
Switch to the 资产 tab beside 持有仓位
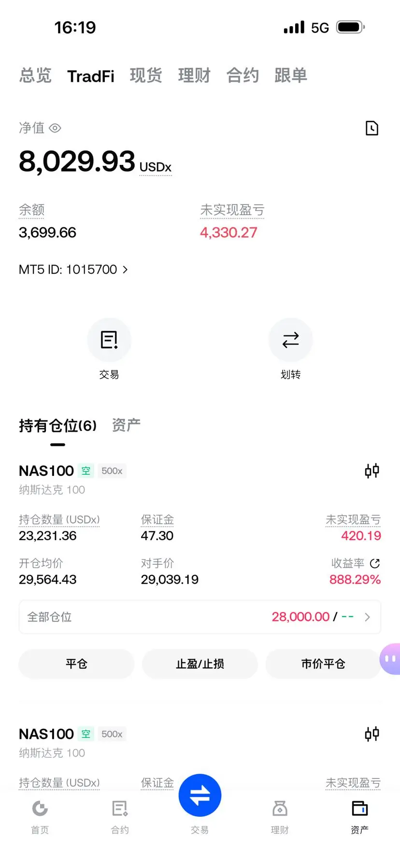(x=126, y=425)
